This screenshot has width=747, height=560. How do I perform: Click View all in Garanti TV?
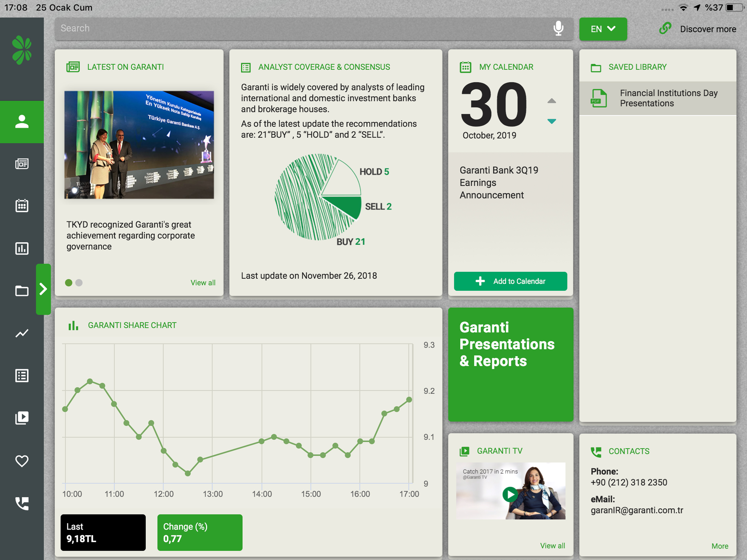553,546
